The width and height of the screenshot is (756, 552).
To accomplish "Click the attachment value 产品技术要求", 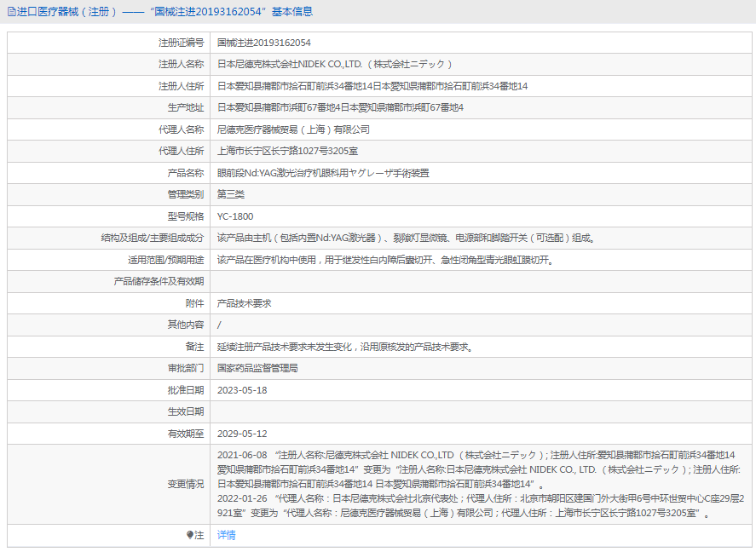I will (x=244, y=303).
